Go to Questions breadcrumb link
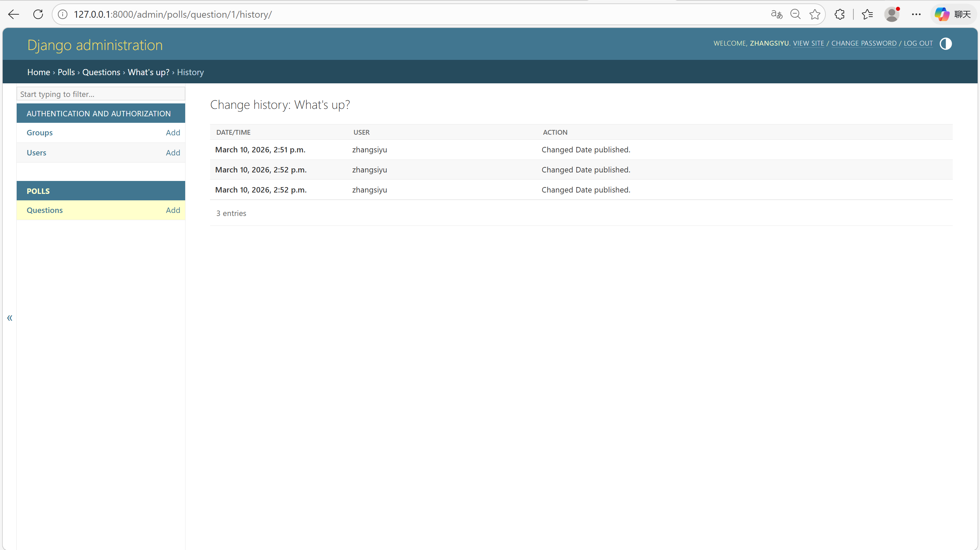This screenshot has height=550, width=980. tap(101, 72)
